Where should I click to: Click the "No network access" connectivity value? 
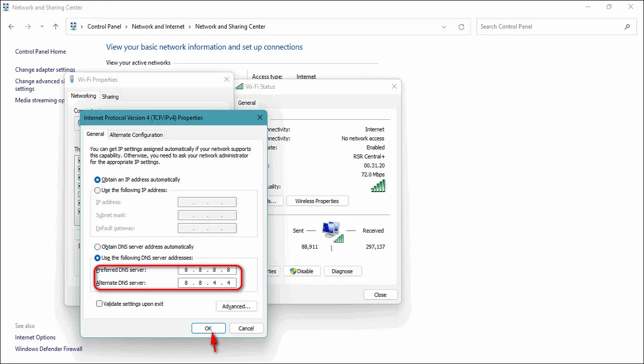click(x=363, y=138)
